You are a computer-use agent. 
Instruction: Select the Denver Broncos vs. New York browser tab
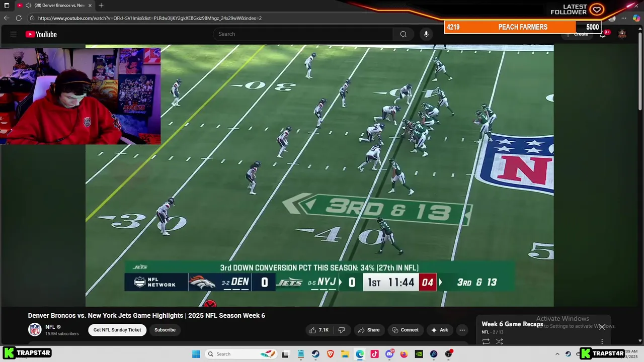click(55, 6)
